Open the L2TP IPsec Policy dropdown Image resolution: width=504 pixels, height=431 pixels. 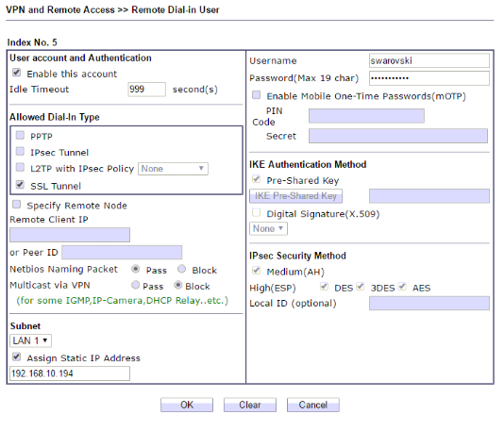pyautogui.click(x=173, y=169)
